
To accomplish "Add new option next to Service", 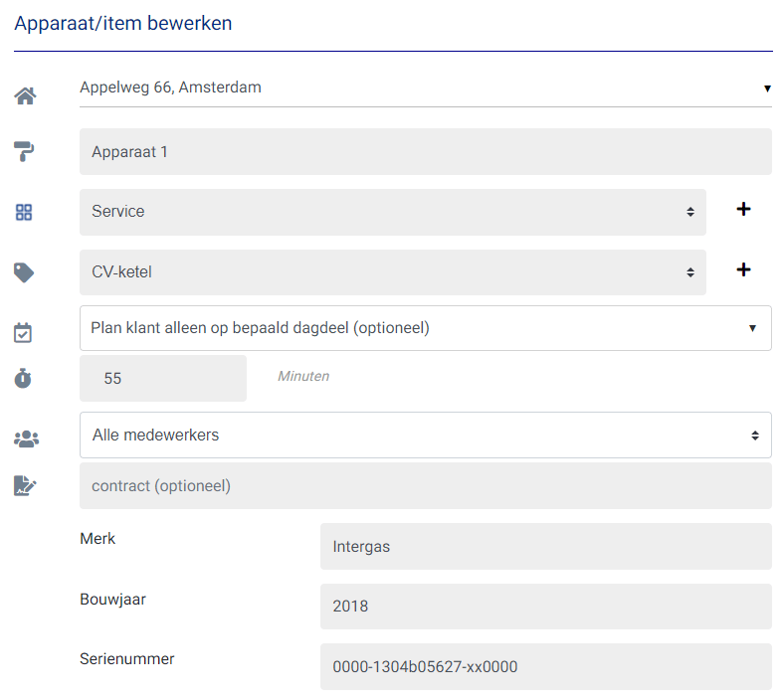I will point(742,210).
